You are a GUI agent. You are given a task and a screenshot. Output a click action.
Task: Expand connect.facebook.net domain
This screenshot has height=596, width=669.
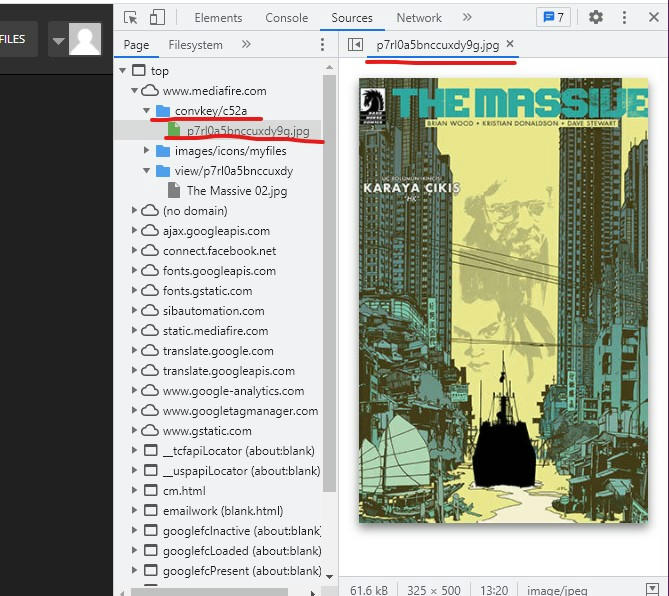click(134, 250)
